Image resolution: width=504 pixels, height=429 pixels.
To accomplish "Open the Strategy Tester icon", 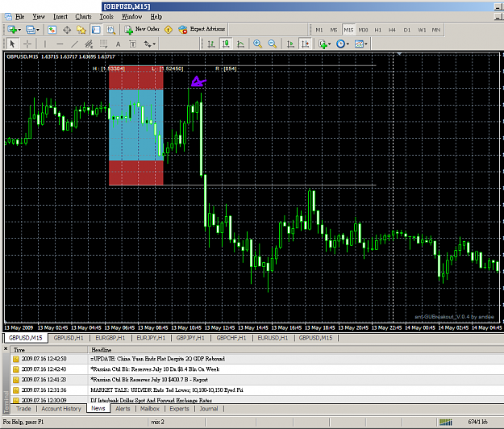I will pyautogui.click(x=111, y=30).
